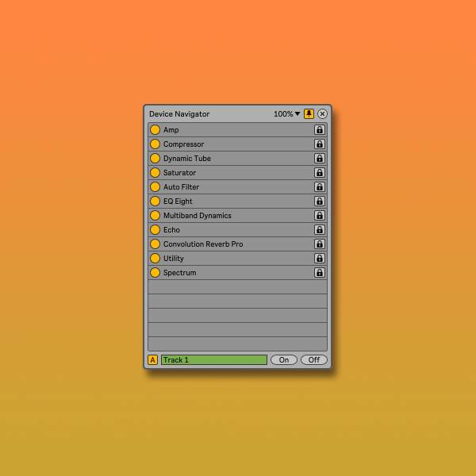Toggle the Convolution Reverb Pro activator circle
476x476 pixels.
pos(155,244)
